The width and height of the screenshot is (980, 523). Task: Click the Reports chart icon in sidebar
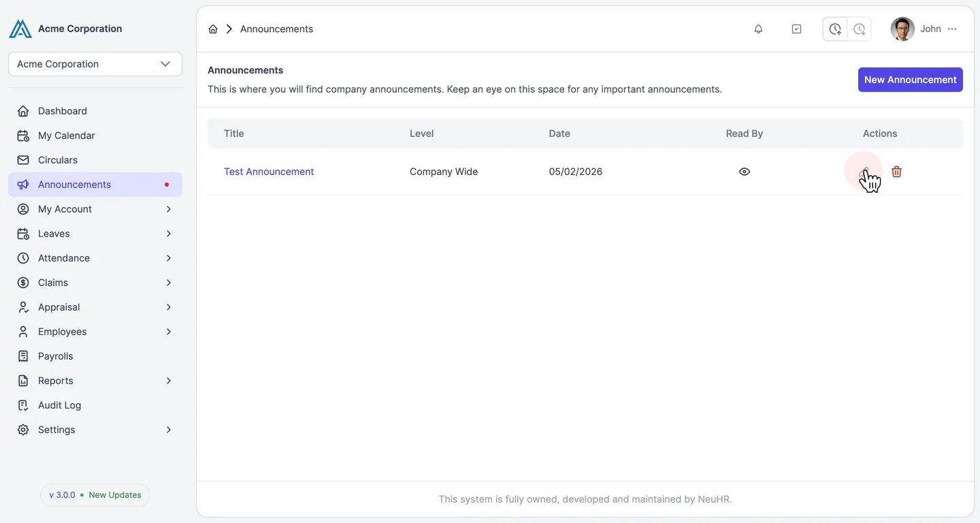tap(23, 381)
